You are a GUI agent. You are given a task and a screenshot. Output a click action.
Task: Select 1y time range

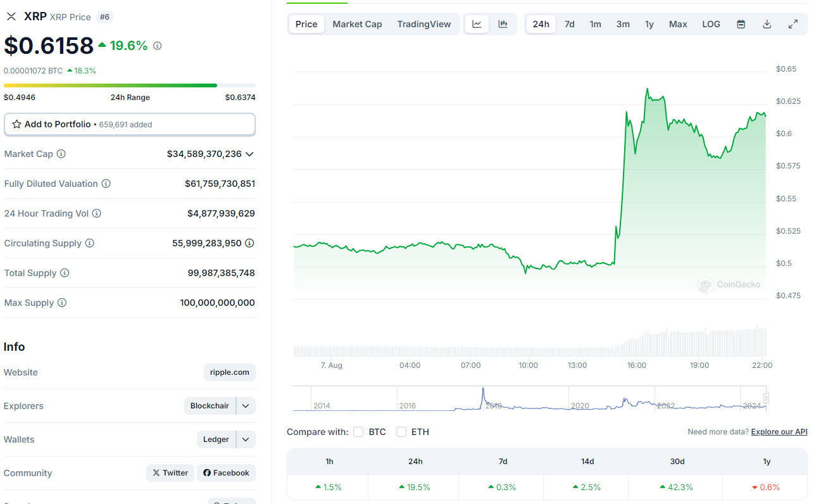(x=650, y=24)
